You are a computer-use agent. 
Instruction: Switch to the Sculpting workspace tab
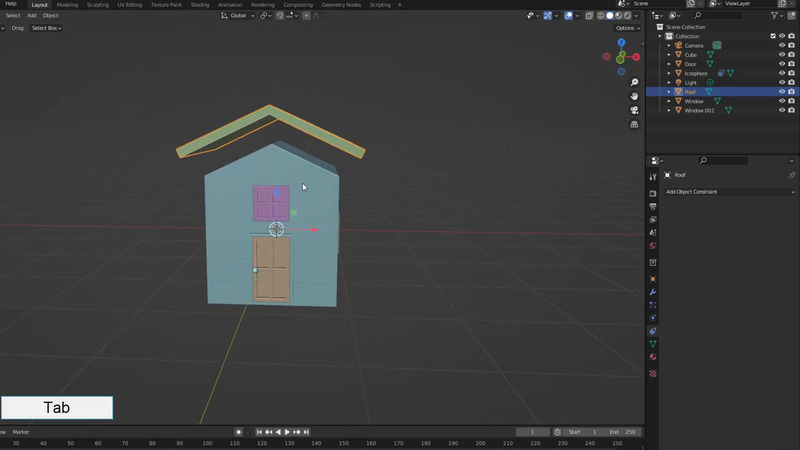click(x=98, y=5)
